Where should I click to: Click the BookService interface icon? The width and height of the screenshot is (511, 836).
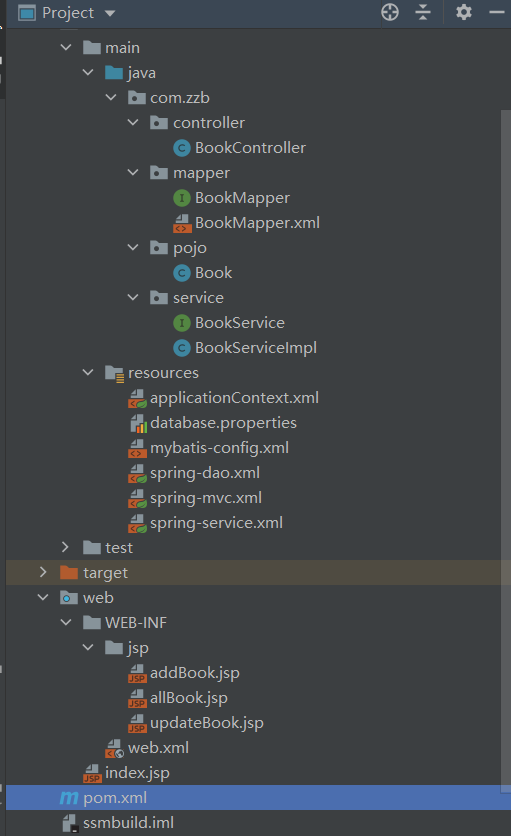click(x=182, y=323)
